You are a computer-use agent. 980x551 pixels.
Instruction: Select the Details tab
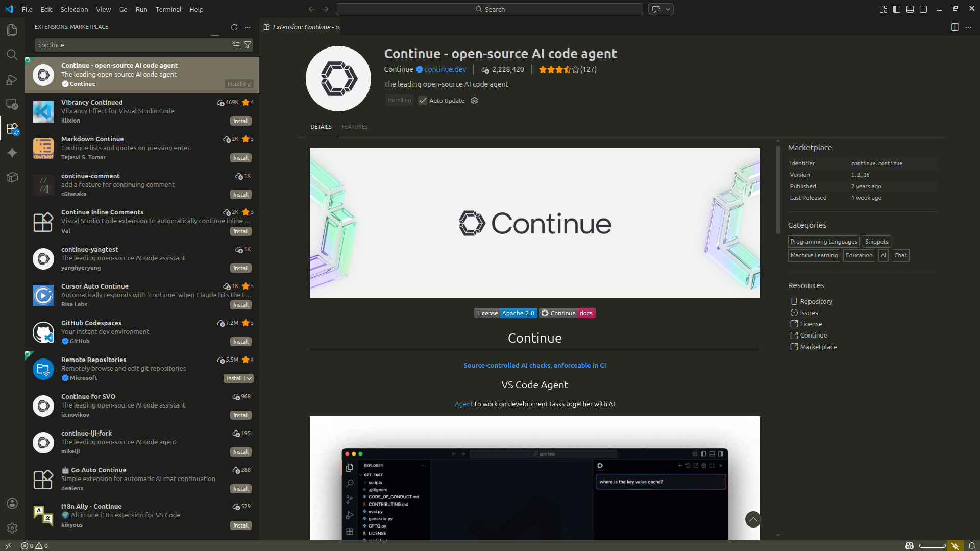[321, 127]
